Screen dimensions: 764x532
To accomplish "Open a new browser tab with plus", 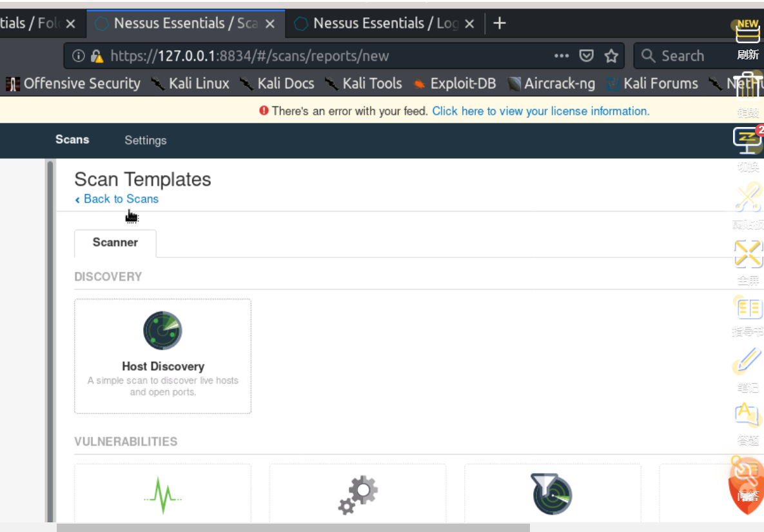I will (500, 23).
